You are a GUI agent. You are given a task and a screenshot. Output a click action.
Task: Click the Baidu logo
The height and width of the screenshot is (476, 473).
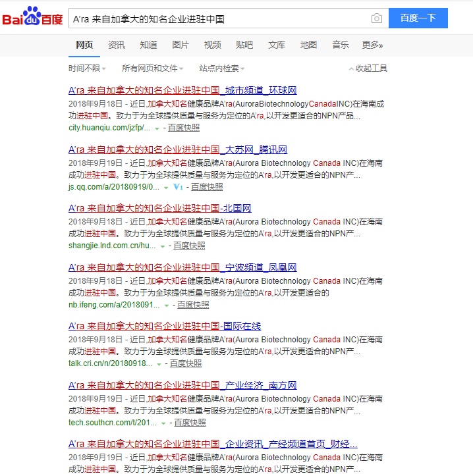tap(32, 16)
